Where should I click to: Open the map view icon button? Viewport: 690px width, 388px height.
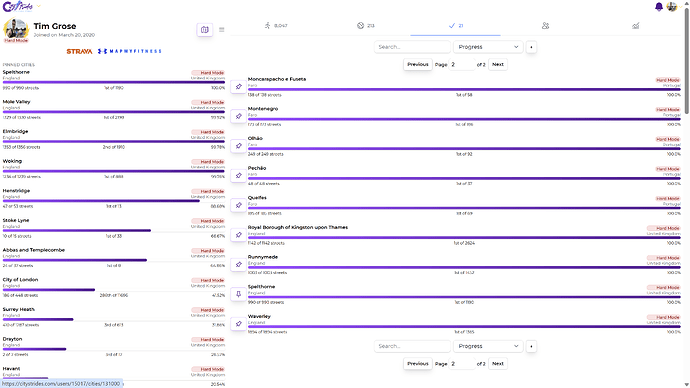point(205,29)
